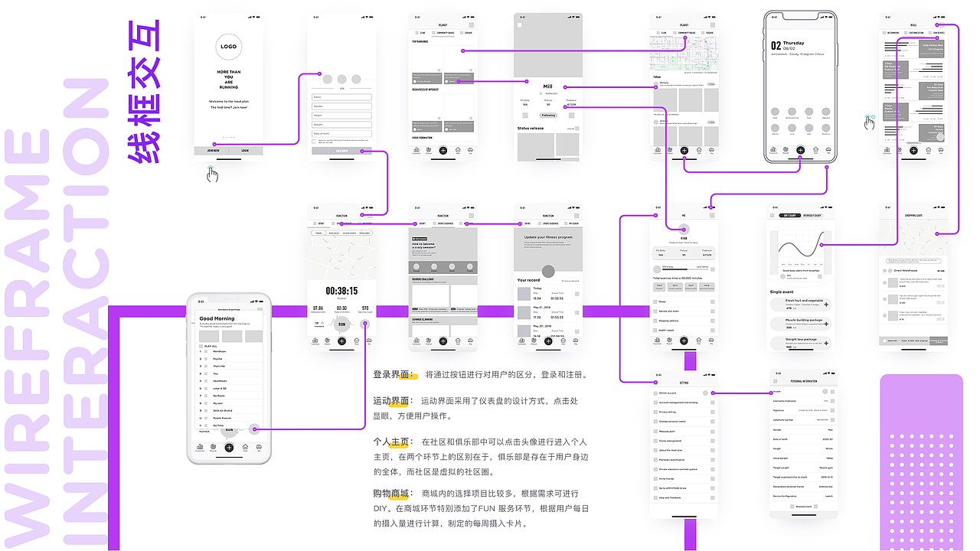Check the No Roots song box
The image size is (980, 551).
(205, 396)
